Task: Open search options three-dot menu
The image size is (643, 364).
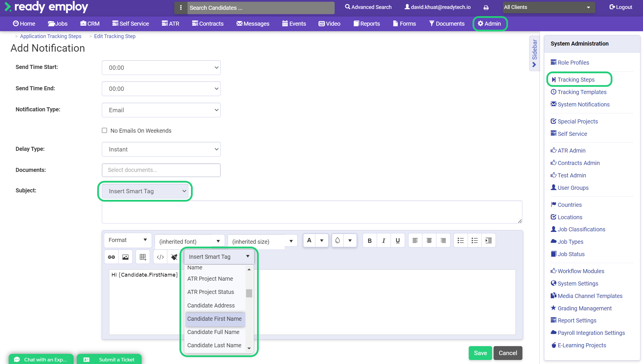Action: point(181,8)
